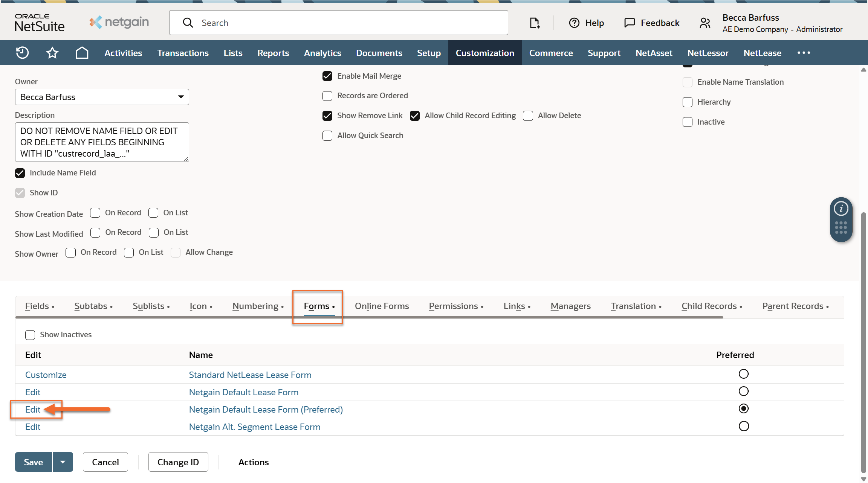Enable the Allow Quick Search checkbox
The image size is (868, 483).
coord(327,136)
